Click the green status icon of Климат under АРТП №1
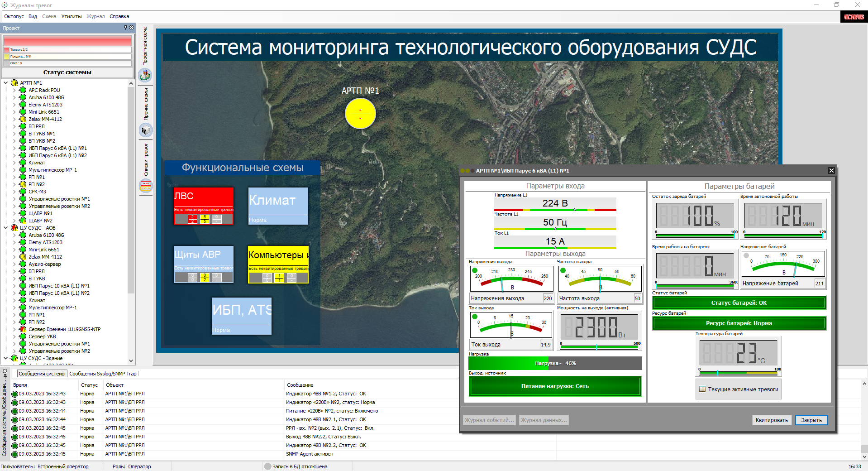The height and width of the screenshot is (471, 868). pyautogui.click(x=23, y=163)
